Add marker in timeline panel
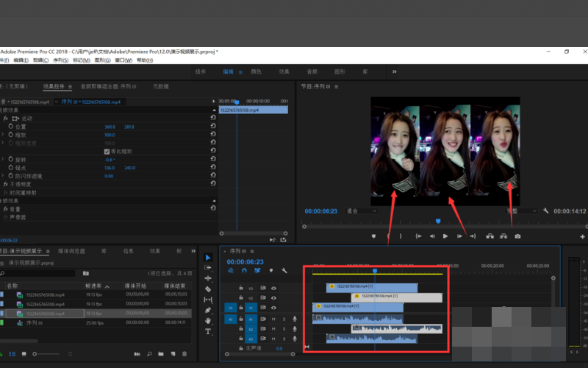588x368 pixels. [271, 270]
